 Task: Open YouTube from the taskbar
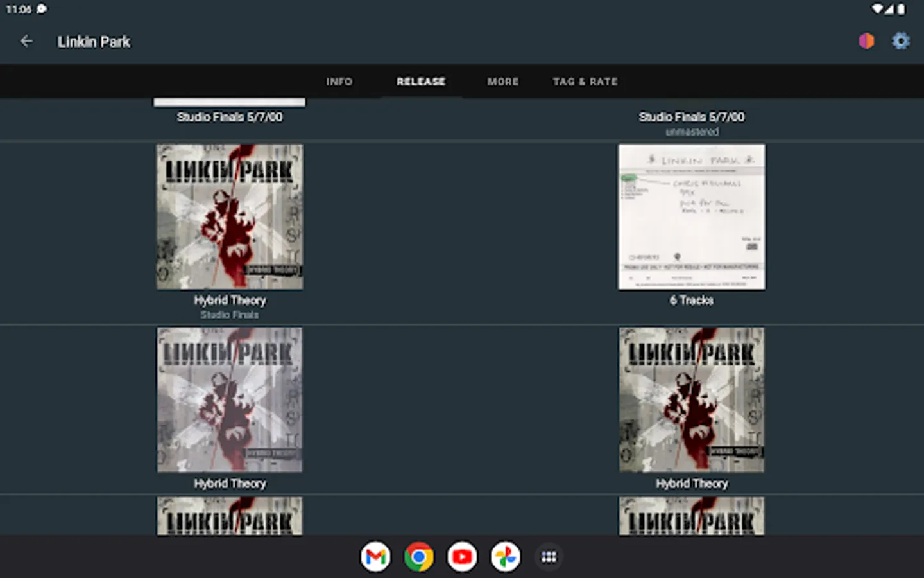click(x=462, y=557)
